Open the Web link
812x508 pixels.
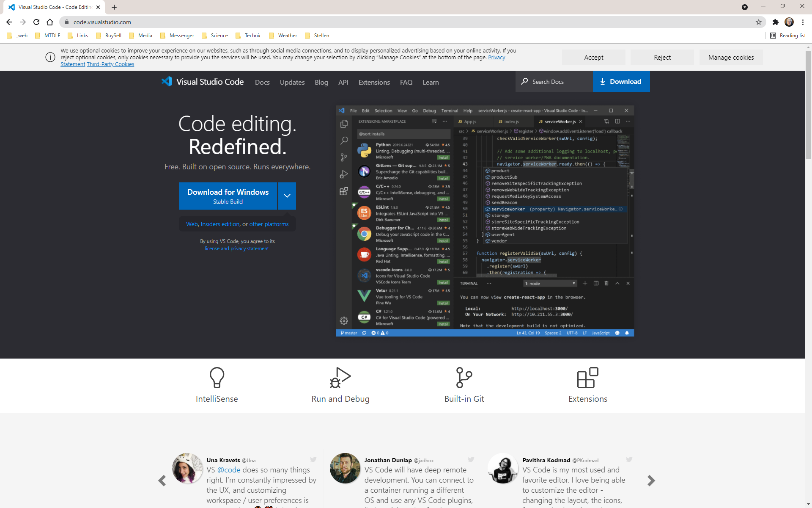click(192, 224)
